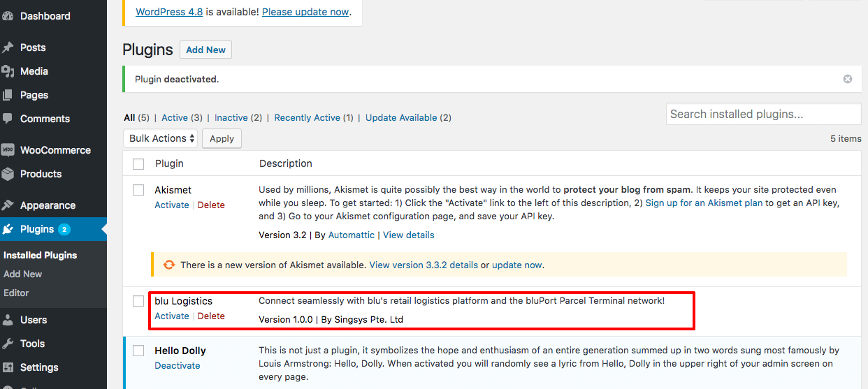This screenshot has width=868, height=389.
Task: Click the Hello Dolly plugin name
Action: pos(180,351)
